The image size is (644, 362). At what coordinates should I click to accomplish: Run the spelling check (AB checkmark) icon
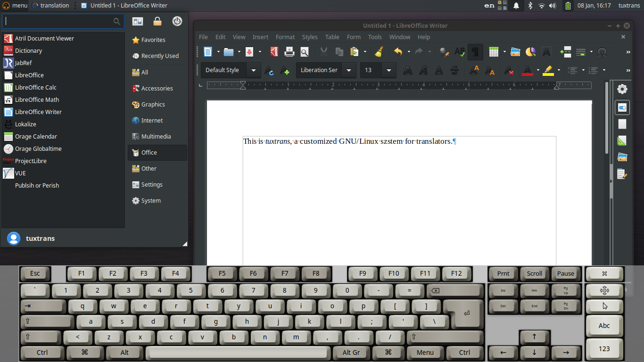click(x=459, y=51)
